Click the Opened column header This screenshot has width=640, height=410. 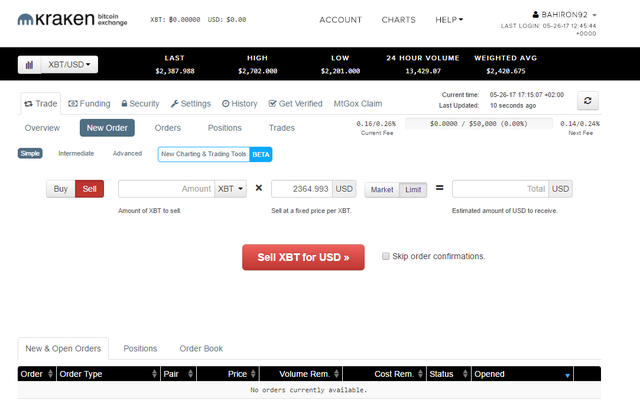(x=522, y=374)
